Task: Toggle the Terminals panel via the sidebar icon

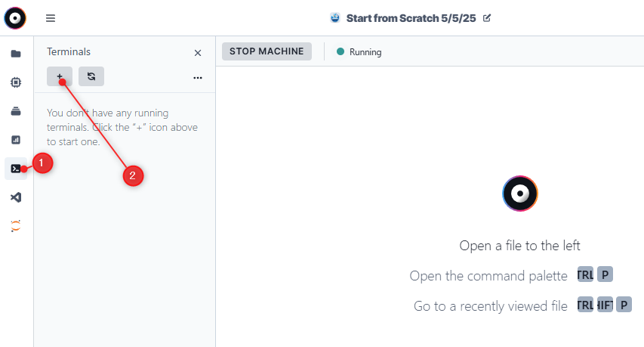Action: 16,169
